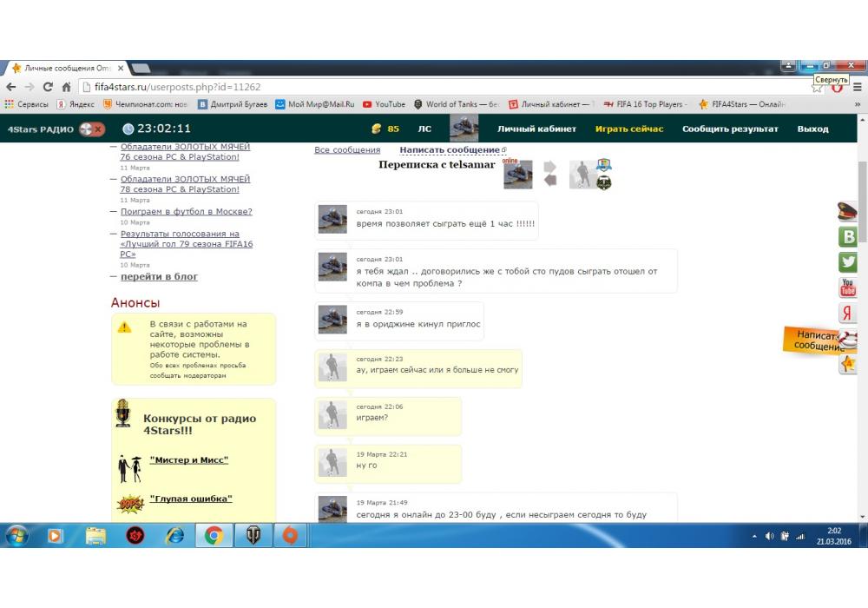Open the Личный кабинет menu item

pos(536,129)
